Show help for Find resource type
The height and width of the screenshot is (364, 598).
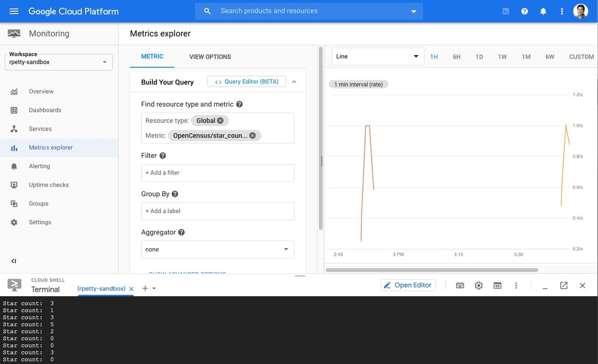point(240,104)
